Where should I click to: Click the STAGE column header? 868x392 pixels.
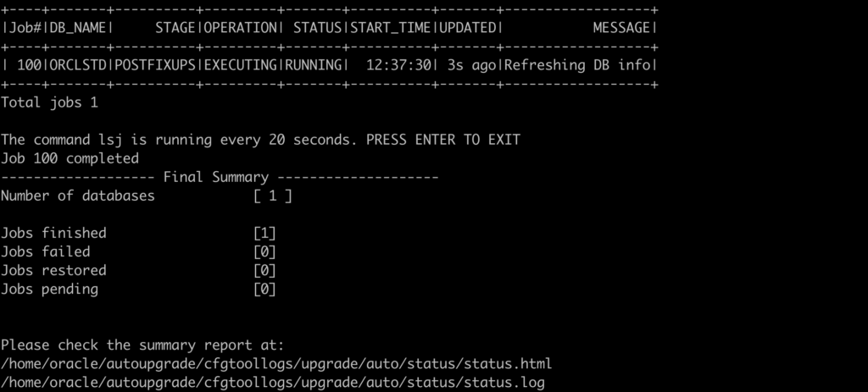coord(175,28)
